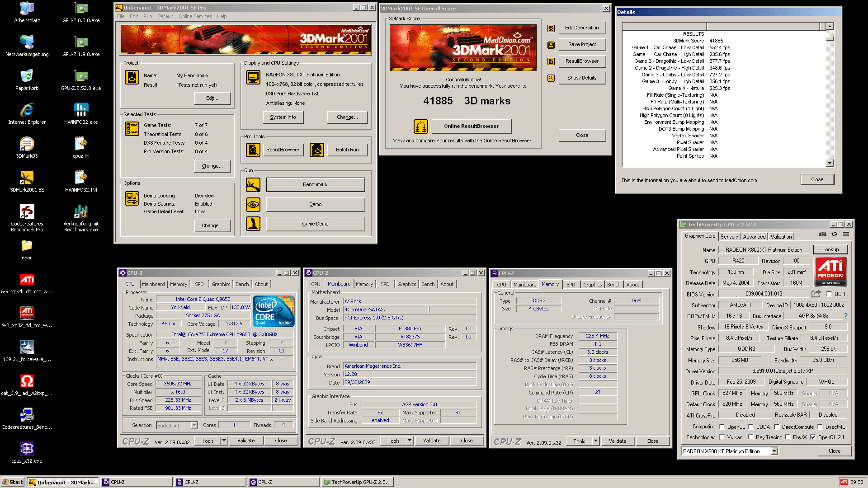
Task: Open Online Services menu in 3DMark2001
Action: point(195,16)
